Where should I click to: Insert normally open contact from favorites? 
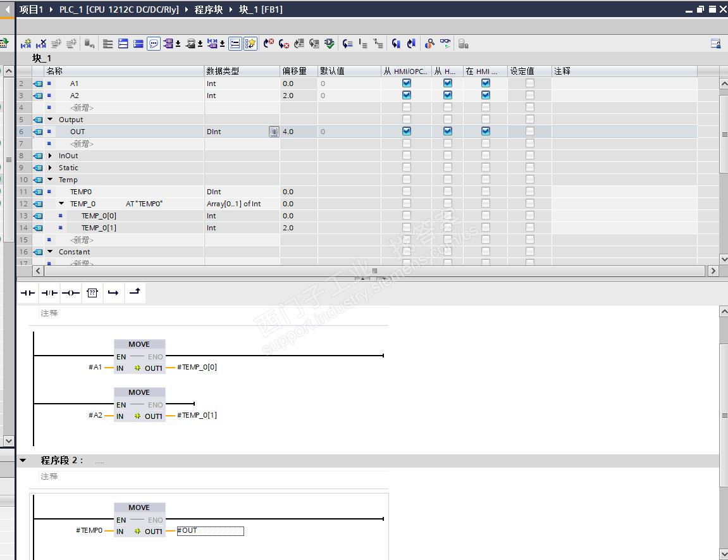[28, 293]
